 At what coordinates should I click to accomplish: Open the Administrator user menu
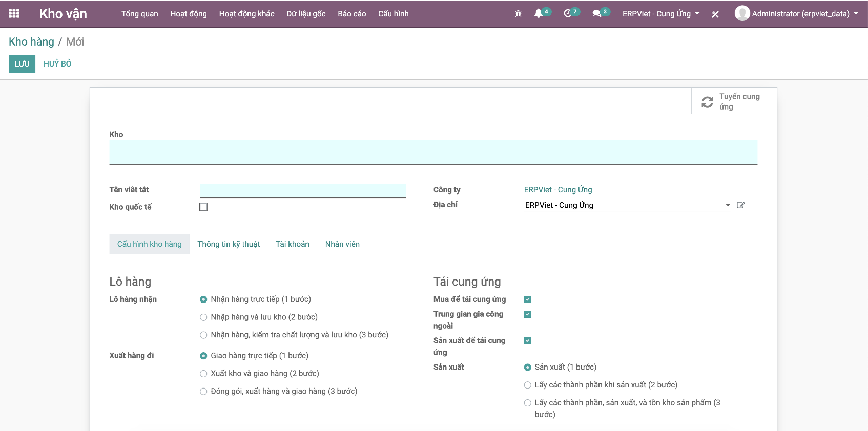point(797,14)
